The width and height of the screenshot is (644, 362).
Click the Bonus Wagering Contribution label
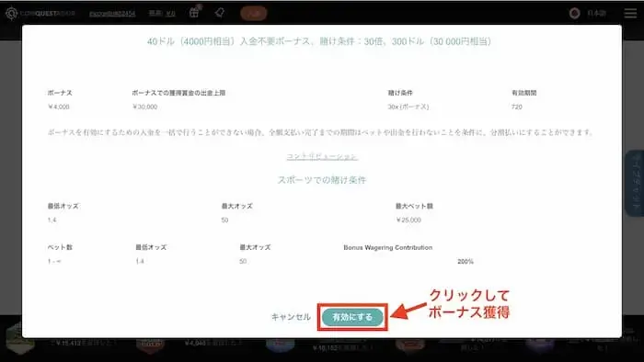tap(387, 248)
